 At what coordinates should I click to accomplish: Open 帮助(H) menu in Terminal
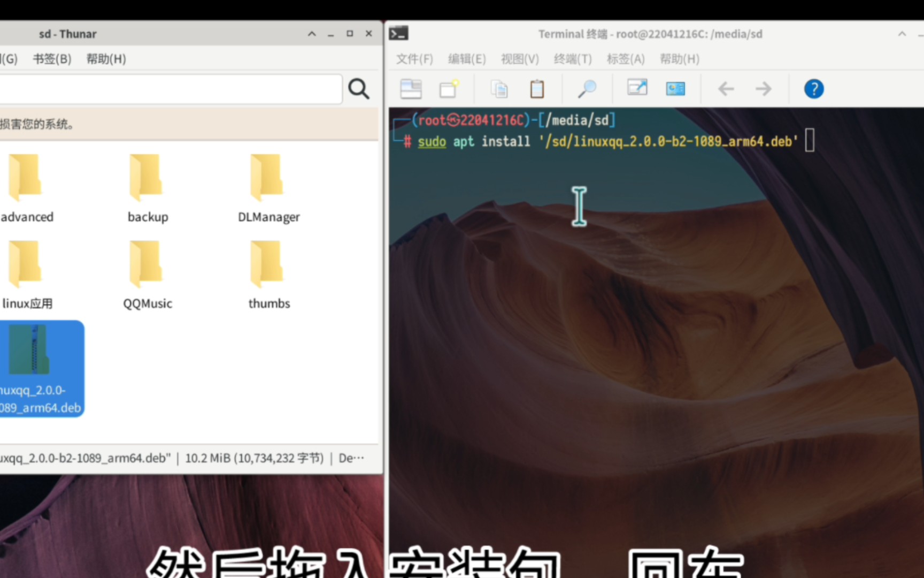point(679,59)
